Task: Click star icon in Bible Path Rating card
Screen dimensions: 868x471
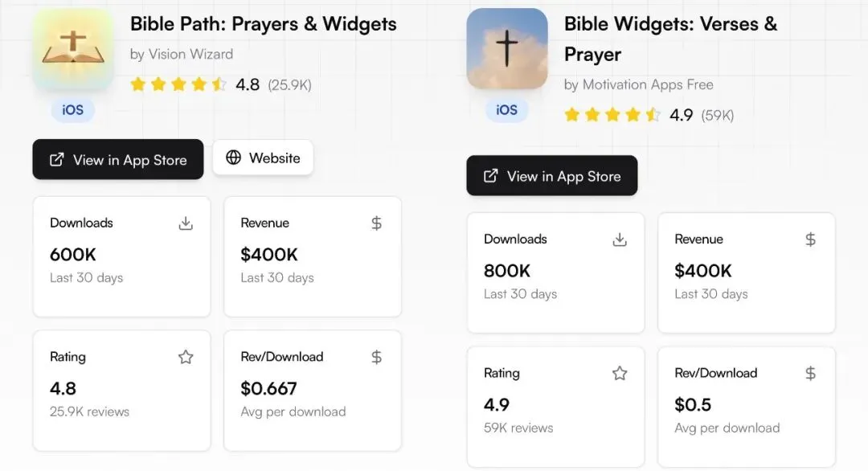Action: [186, 357]
